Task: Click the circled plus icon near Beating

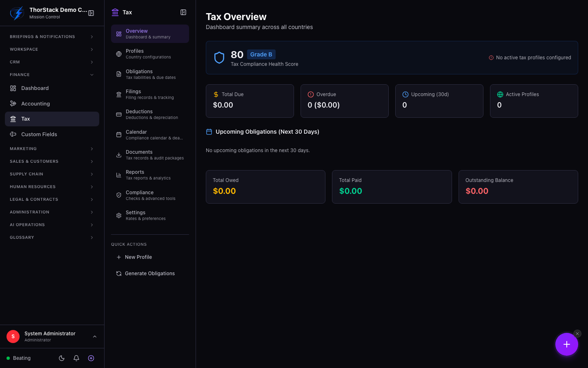Action: 91,358
